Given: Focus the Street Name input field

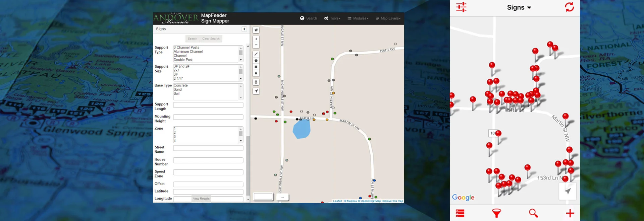Looking at the screenshot, I should tap(208, 148).
